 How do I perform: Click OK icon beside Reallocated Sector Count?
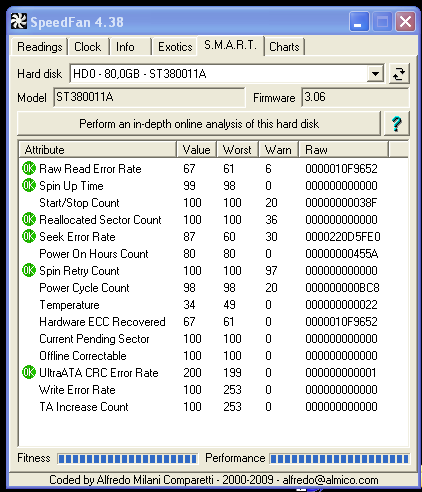[29, 220]
